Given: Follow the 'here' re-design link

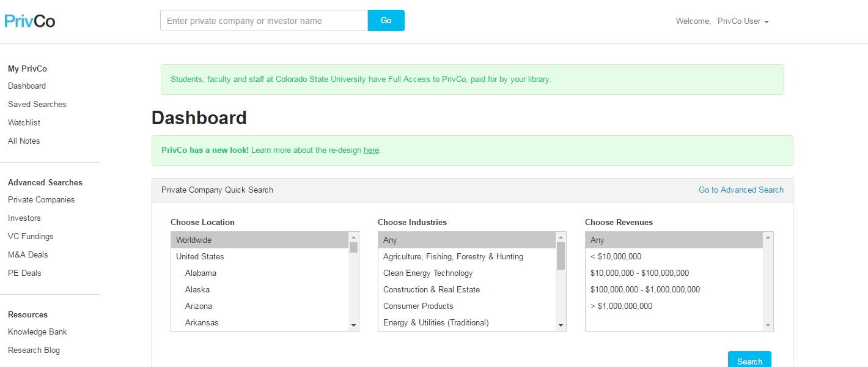Looking at the screenshot, I should click(371, 150).
